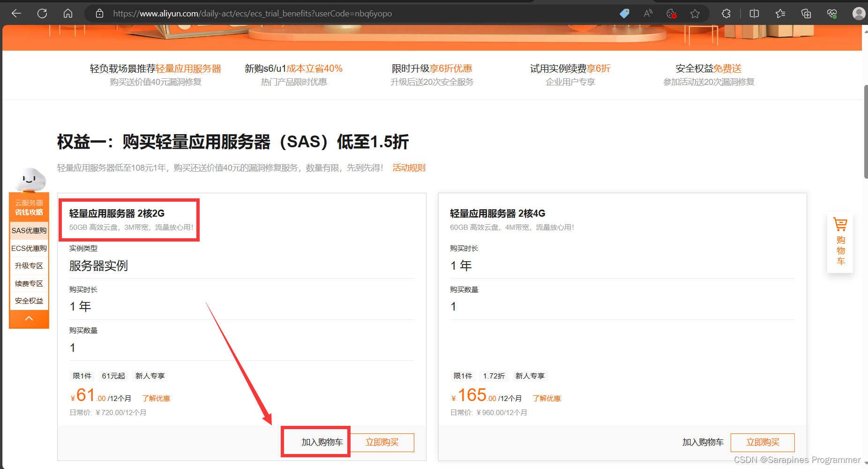Jump to 升级专区 section
The width and height of the screenshot is (868, 469).
pos(29,266)
